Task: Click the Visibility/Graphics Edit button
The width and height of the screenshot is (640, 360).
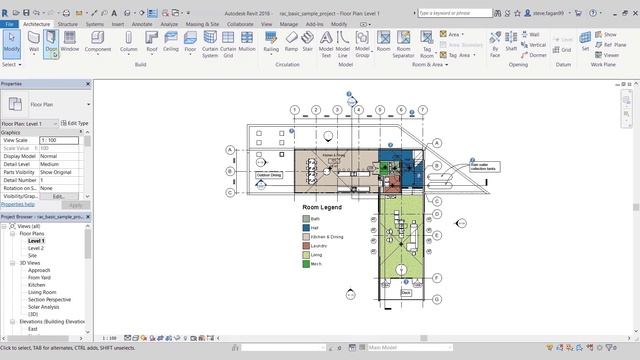Action: pyautogui.click(x=59, y=196)
